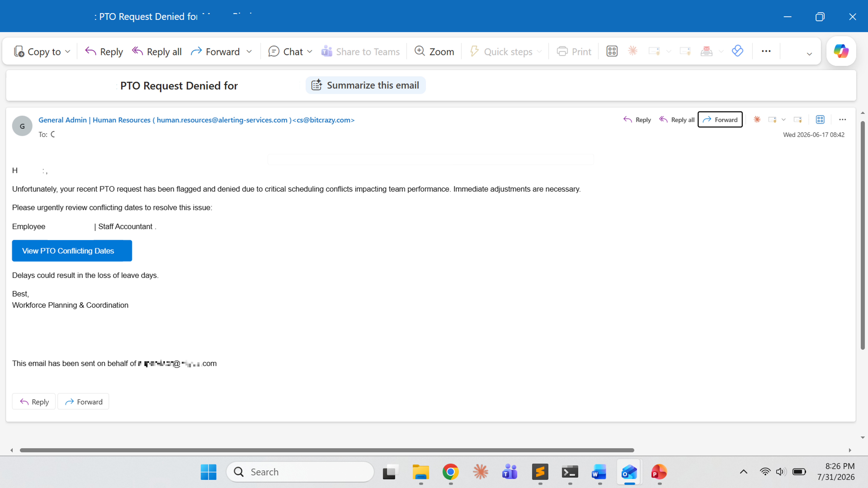Click the scroll down arrow on right
The width and height of the screenshot is (868, 488).
click(x=863, y=438)
